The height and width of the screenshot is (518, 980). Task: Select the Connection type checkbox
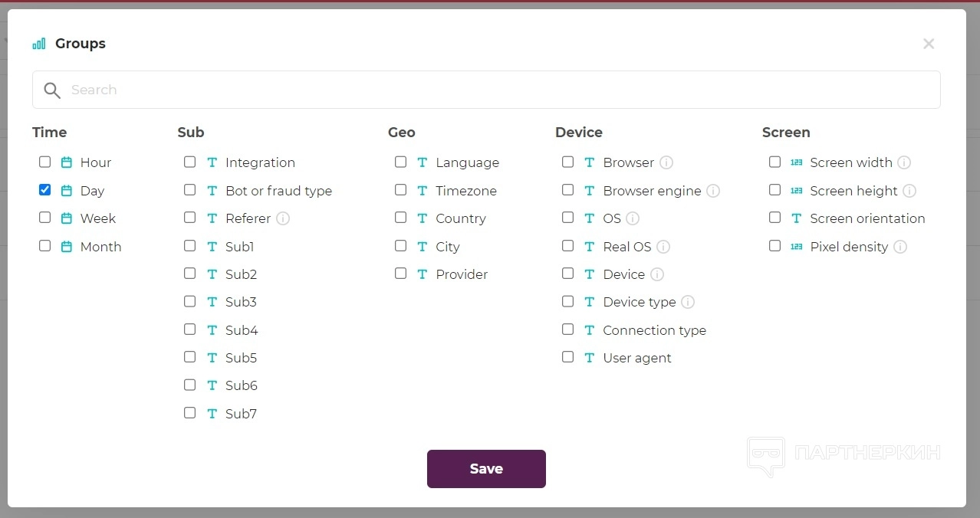[x=568, y=329]
